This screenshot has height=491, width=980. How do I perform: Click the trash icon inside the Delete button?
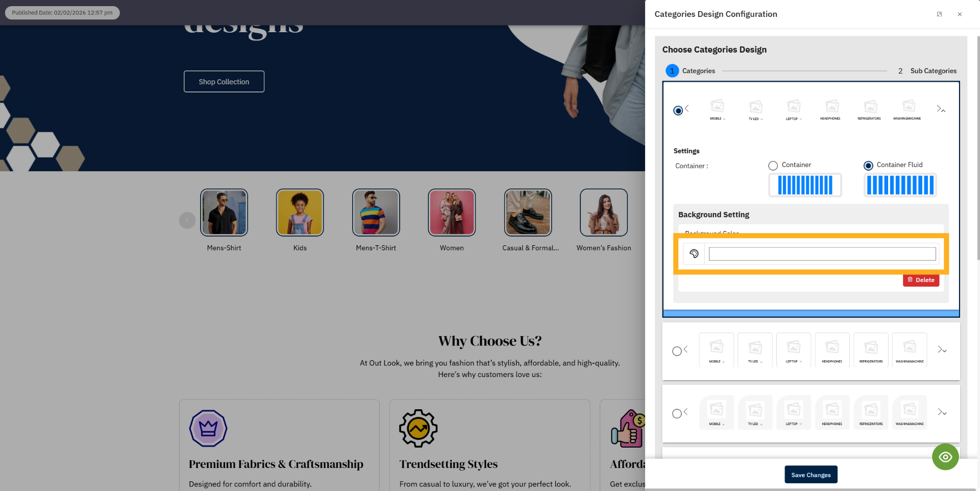(x=911, y=280)
